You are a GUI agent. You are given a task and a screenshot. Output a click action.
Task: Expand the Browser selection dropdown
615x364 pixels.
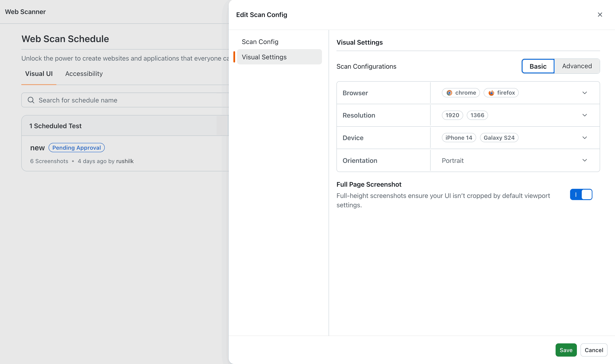585,93
